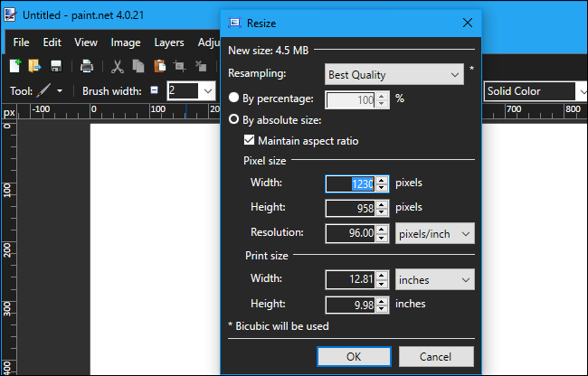The image size is (588, 376).
Task: Open the Layers menu
Action: 169,42
